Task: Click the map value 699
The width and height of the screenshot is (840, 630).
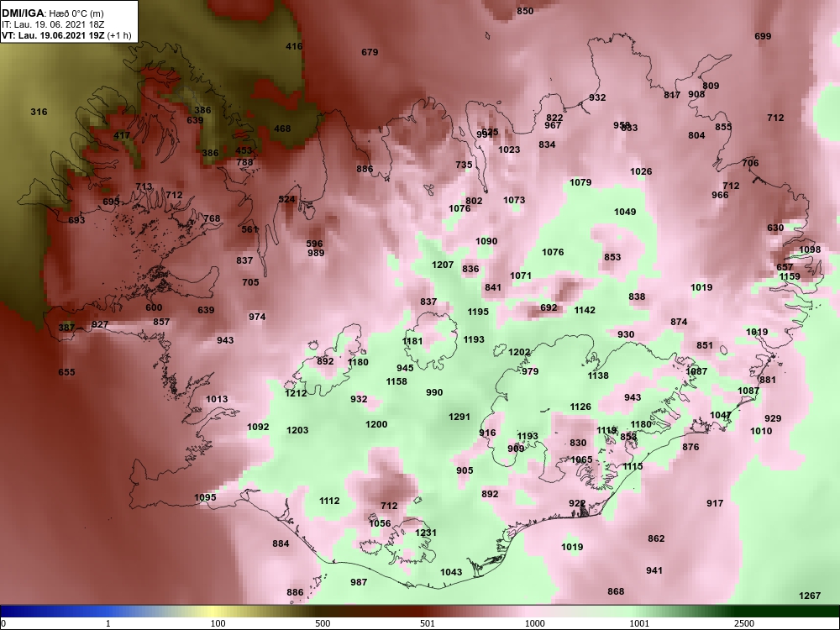Action: [763, 36]
